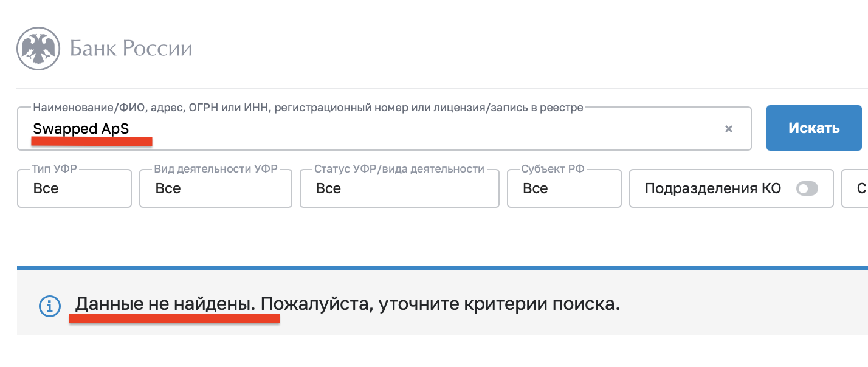Screen dimensions: 868x367
Task: Click the Статус УФР/вида деятельности label
Action: click(x=399, y=169)
